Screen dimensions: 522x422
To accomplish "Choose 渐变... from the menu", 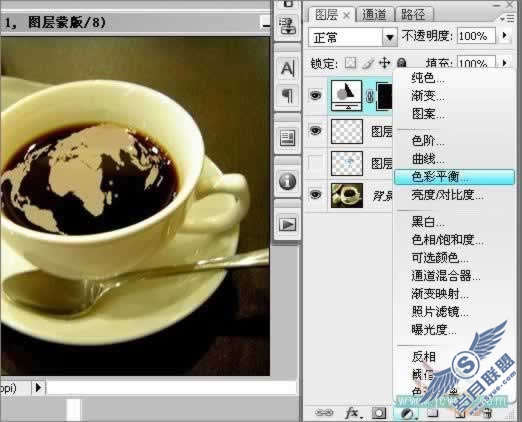I will [428, 96].
